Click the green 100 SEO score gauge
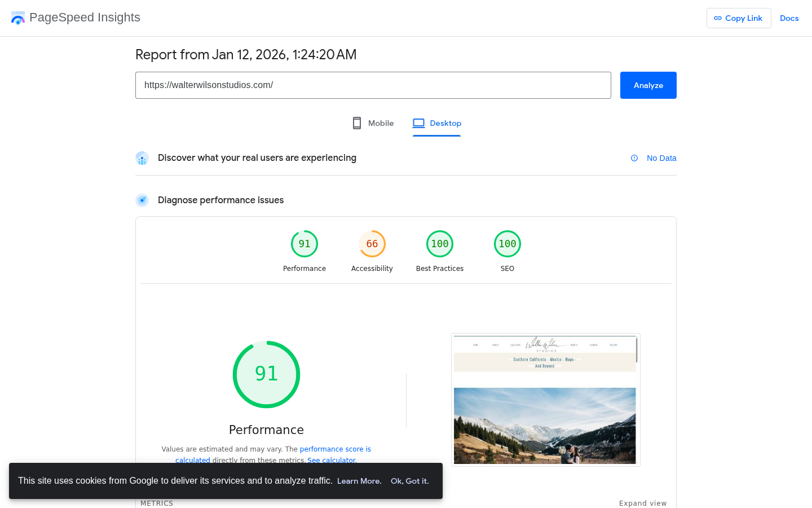 click(x=507, y=243)
